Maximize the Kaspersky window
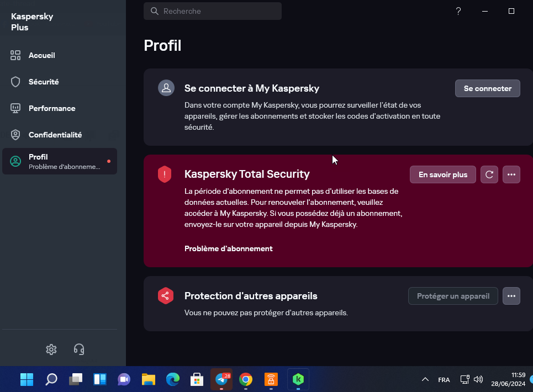Image resolution: width=533 pixels, height=392 pixels. pos(511,11)
